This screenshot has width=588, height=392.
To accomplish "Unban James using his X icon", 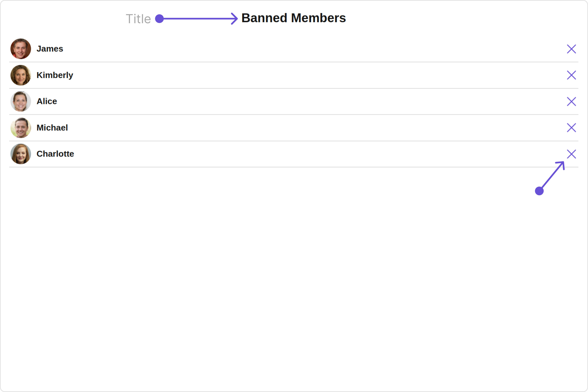I will click(571, 49).
